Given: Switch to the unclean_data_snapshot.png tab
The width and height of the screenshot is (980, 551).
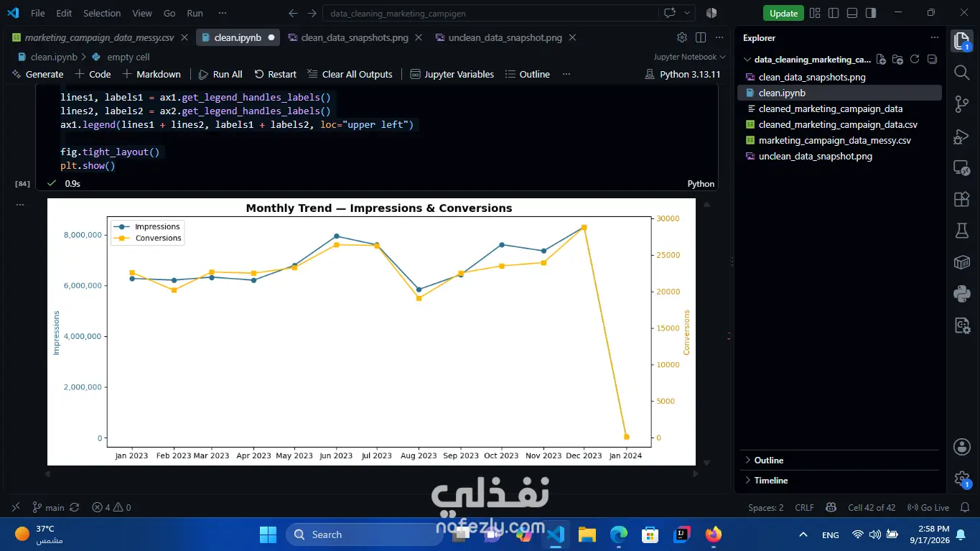Looking at the screenshot, I should (x=505, y=37).
